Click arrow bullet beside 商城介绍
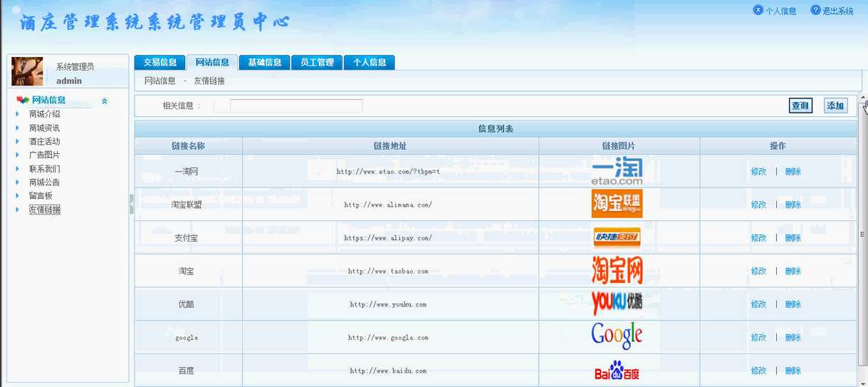The width and height of the screenshot is (868, 387). [18, 114]
